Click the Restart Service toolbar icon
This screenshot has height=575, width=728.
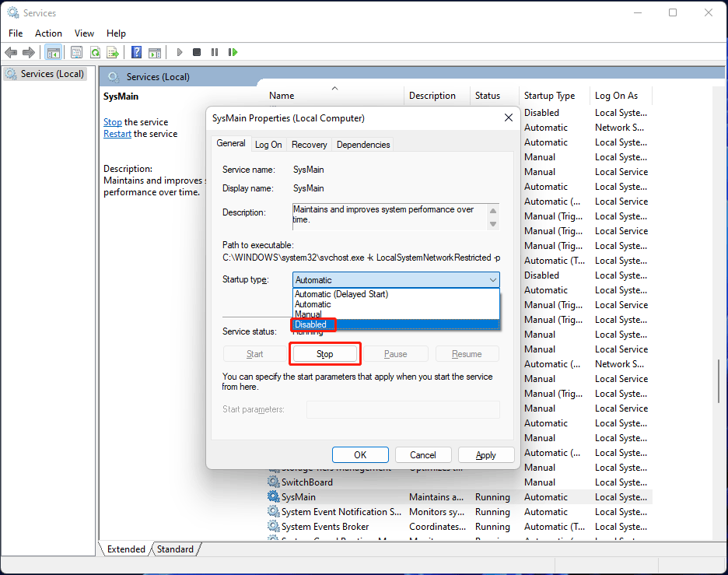[x=233, y=52]
